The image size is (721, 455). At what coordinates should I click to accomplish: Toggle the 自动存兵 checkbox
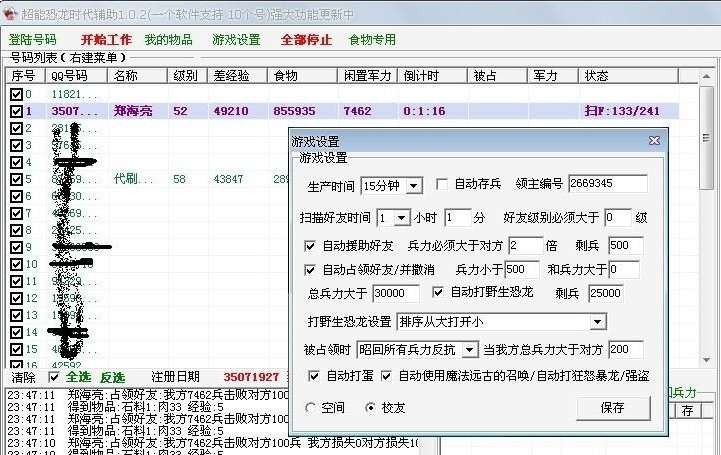tap(442, 185)
